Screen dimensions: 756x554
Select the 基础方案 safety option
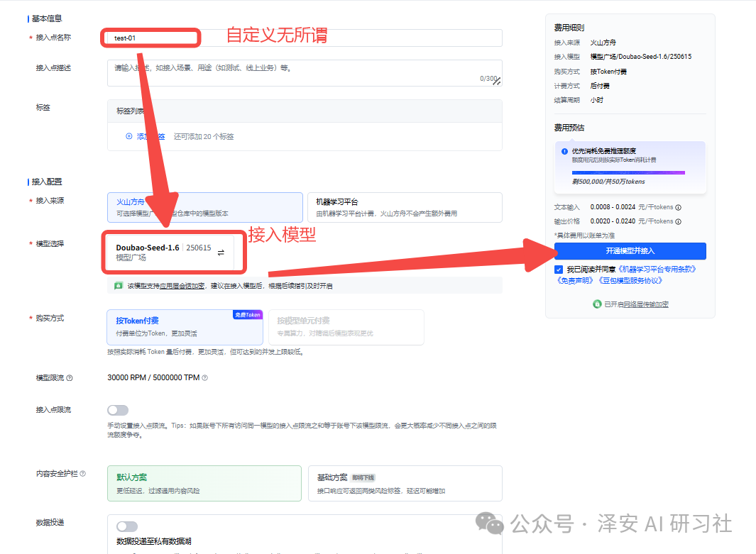point(405,483)
